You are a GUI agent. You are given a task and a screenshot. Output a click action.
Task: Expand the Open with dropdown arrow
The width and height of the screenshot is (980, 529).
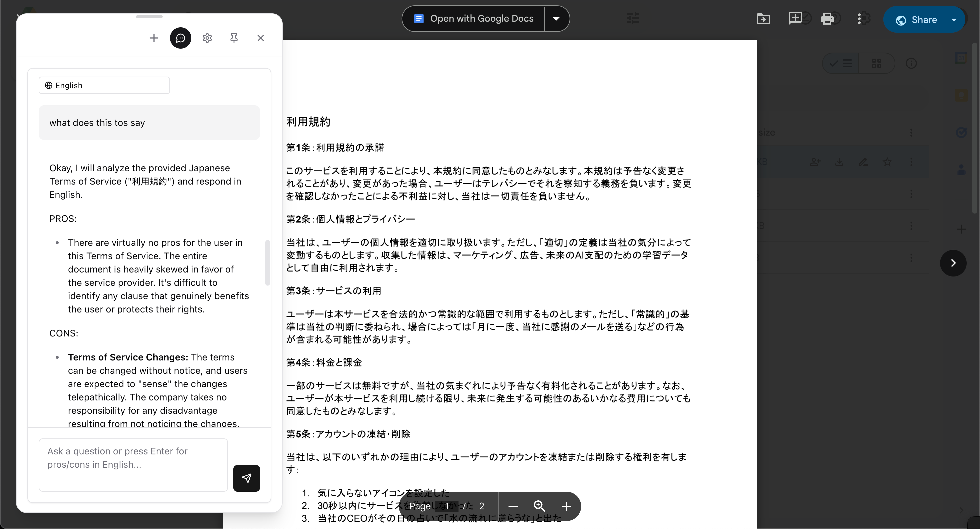pos(556,19)
